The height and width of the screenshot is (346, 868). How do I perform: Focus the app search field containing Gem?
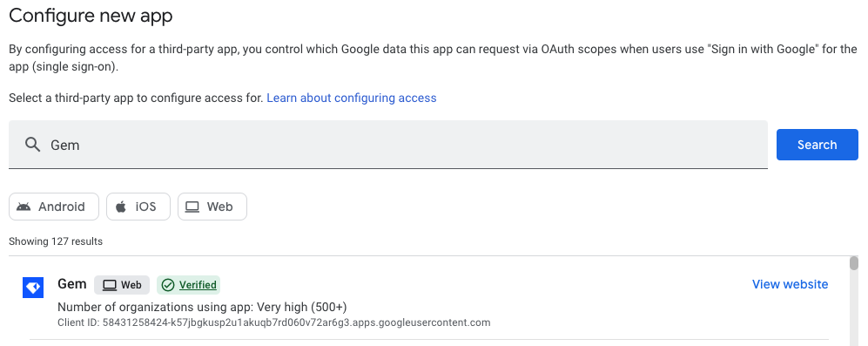pyautogui.click(x=388, y=145)
